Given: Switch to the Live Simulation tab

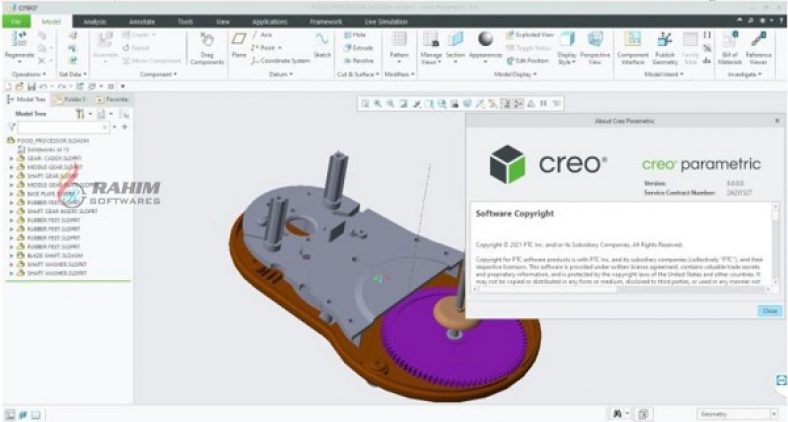Looking at the screenshot, I should coord(386,22).
